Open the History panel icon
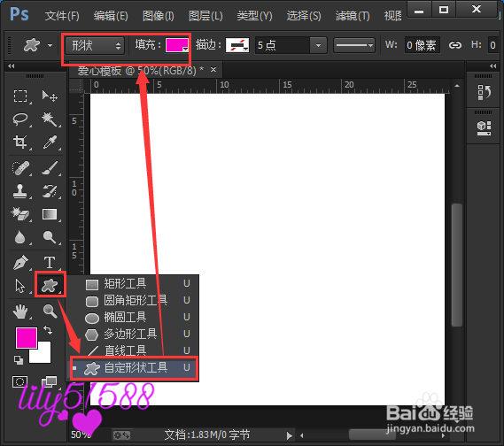 (485, 93)
